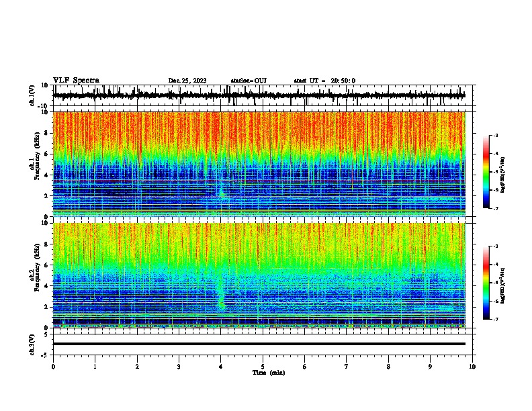Click the ch.2 emission burst near minute 4
Image resolution: width=532 pixels, height=411 pixels.
(221, 294)
